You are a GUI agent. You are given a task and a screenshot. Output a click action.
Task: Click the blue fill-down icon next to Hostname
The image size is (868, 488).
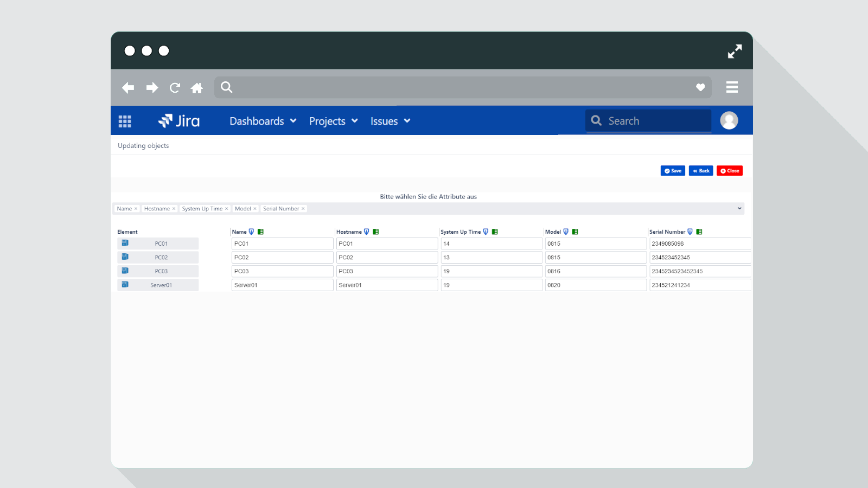[x=366, y=232]
